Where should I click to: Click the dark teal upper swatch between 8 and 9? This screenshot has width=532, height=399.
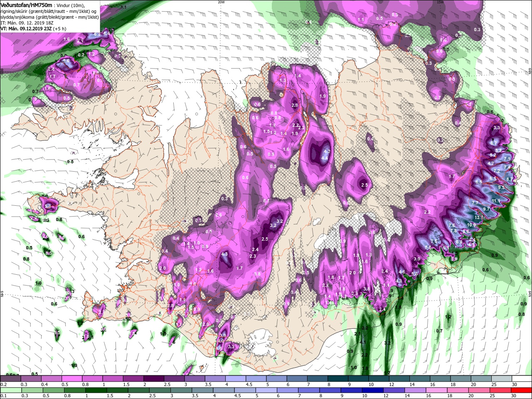click(x=338, y=378)
